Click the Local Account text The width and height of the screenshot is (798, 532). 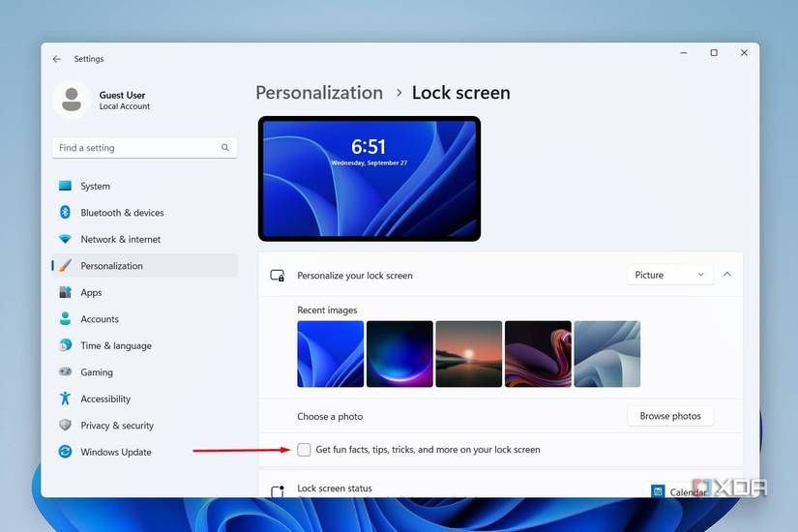click(125, 106)
